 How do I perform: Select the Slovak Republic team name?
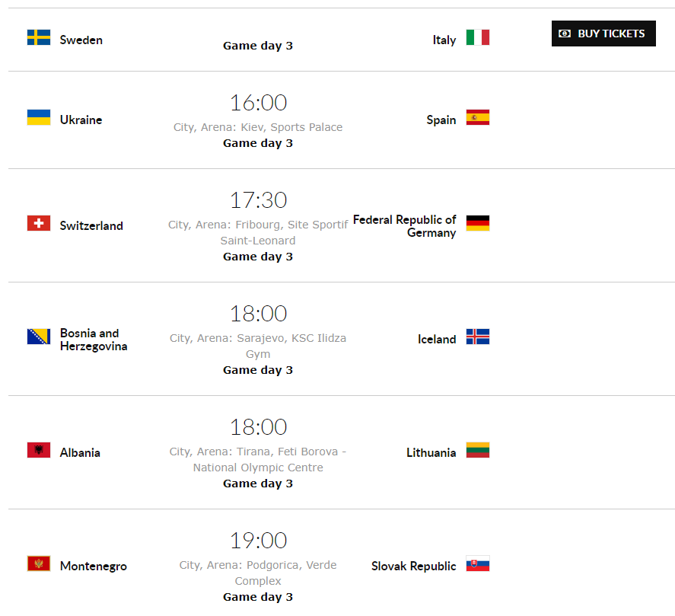tap(414, 566)
